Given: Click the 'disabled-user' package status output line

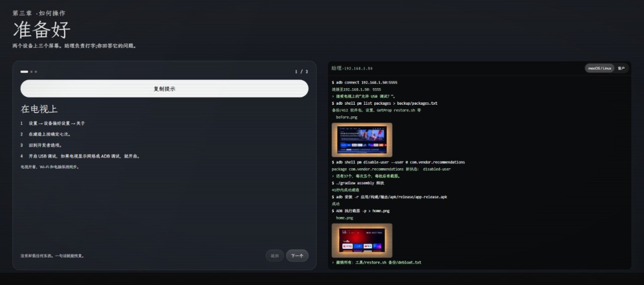Looking at the screenshot, I should (x=391, y=169).
